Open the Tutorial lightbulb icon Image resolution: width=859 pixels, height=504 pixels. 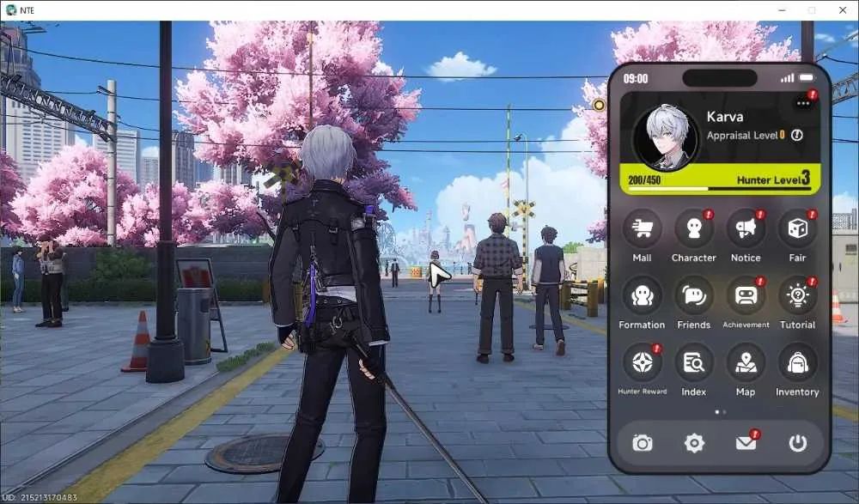point(798,296)
